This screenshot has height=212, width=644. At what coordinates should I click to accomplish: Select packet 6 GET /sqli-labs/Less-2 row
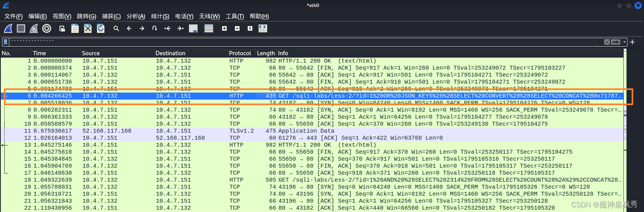(x=311, y=96)
